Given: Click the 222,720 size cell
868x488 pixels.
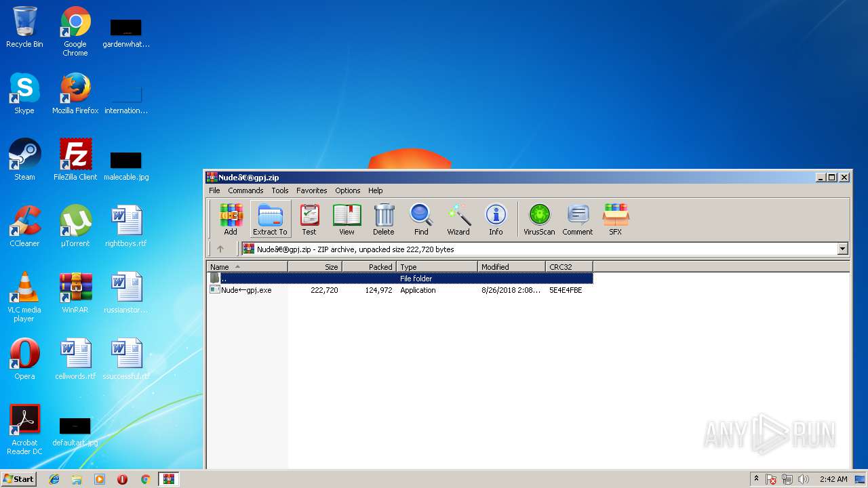Looking at the screenshot, I should 324,290.
